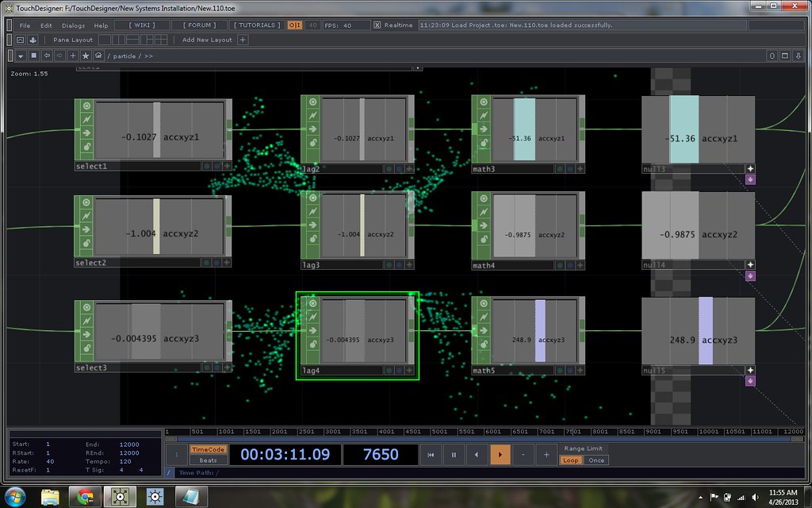This screenshot has width=812, height=508.
Task: Expand the plus button on null3
Action: coord(750,169)
